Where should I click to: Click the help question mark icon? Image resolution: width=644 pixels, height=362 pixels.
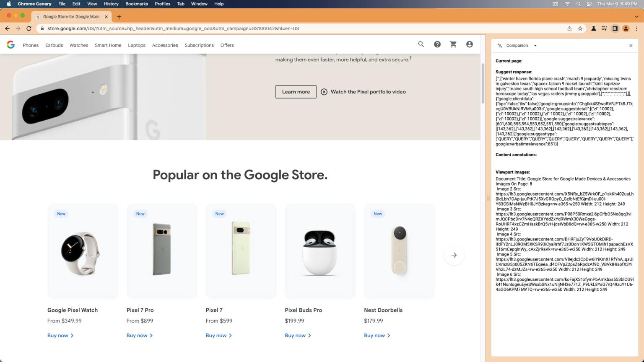[437, 44]
